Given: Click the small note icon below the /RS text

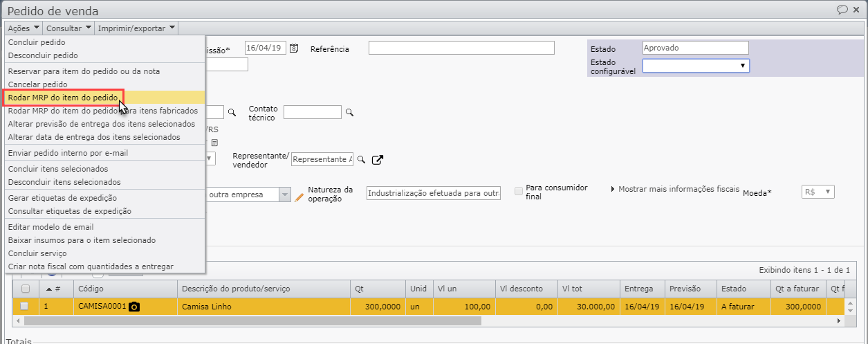Looking at the screenshot, I should [x=214, y=143].
